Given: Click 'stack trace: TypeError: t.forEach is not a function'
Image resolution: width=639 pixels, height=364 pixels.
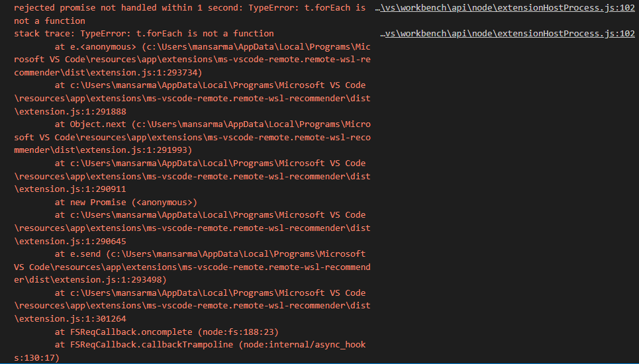Looking at the screenshot, I should (x=144, y=34).
